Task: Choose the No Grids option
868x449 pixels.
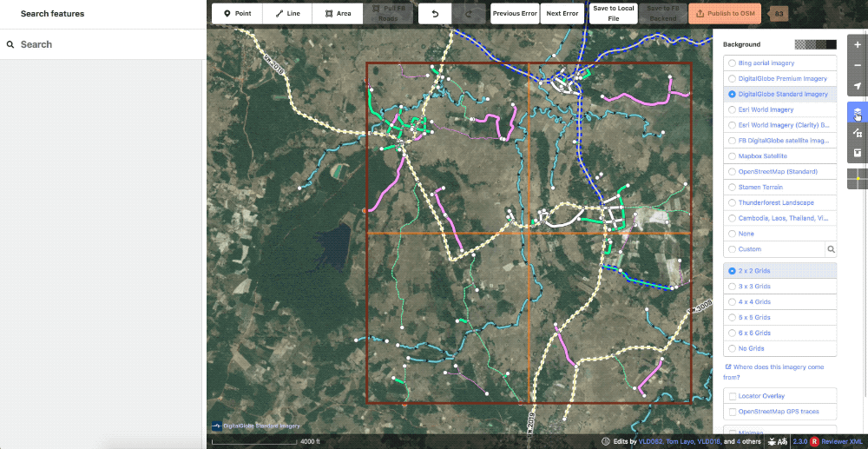Action: pyautogui.click(x=780, y=348)
